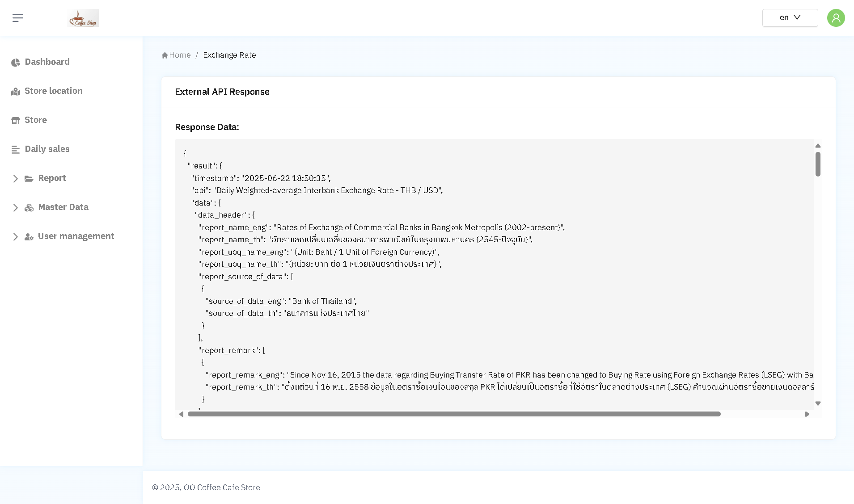Viewport: 854px width, 504px height.
Task: Open the Store menu item
Action: (36, 120)
